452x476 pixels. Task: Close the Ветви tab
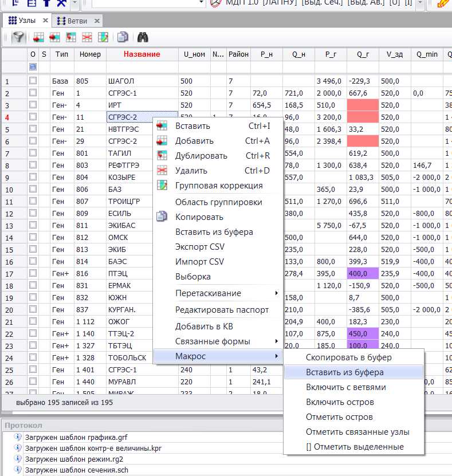click(97, 21)
